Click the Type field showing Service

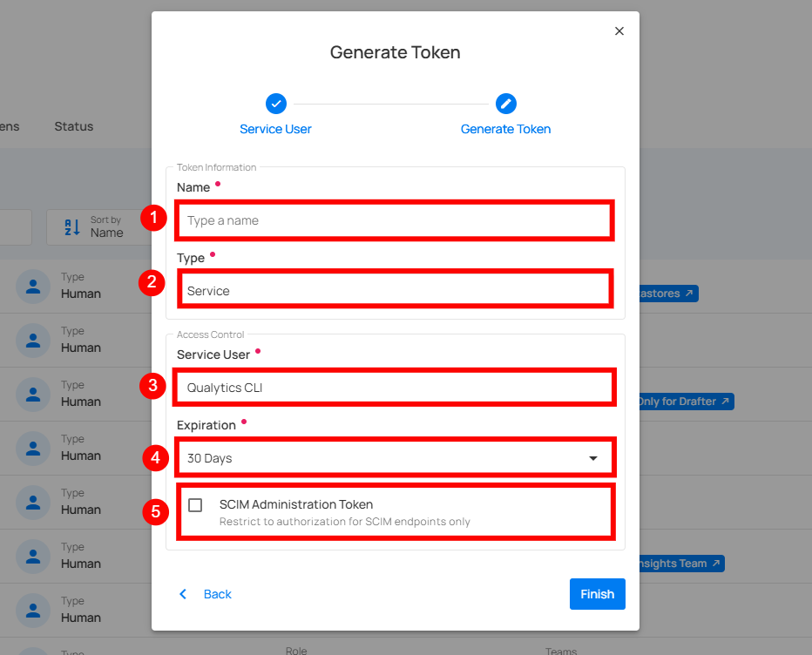tap(394, 291)
